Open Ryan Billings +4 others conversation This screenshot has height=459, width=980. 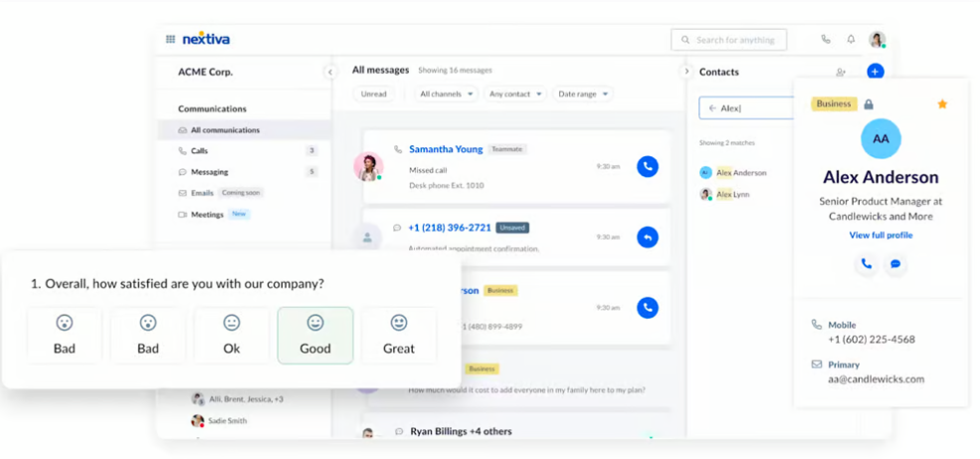pos(461,431)
